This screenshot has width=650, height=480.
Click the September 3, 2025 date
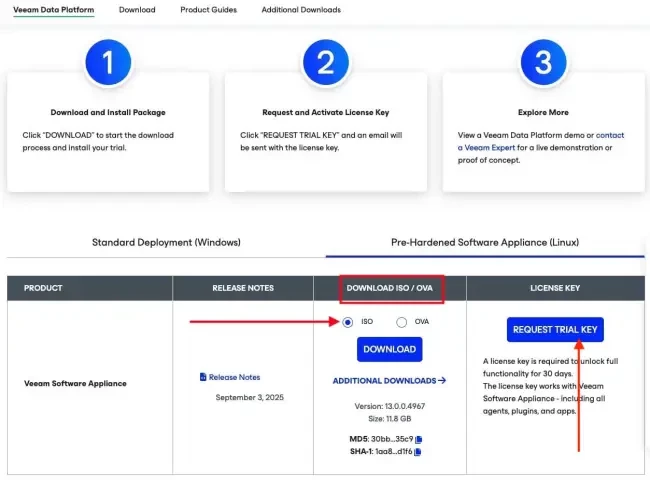pos(250,397)
